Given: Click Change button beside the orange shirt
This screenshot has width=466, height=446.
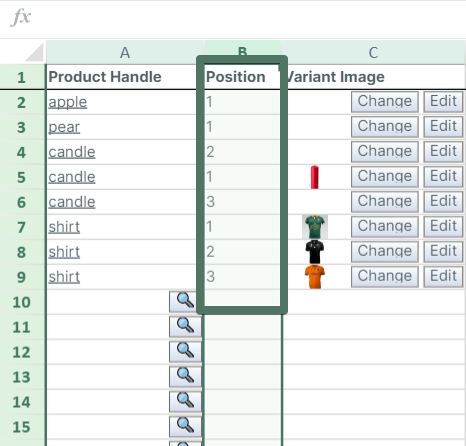Looking at the screenshot, I should (385, 277).
